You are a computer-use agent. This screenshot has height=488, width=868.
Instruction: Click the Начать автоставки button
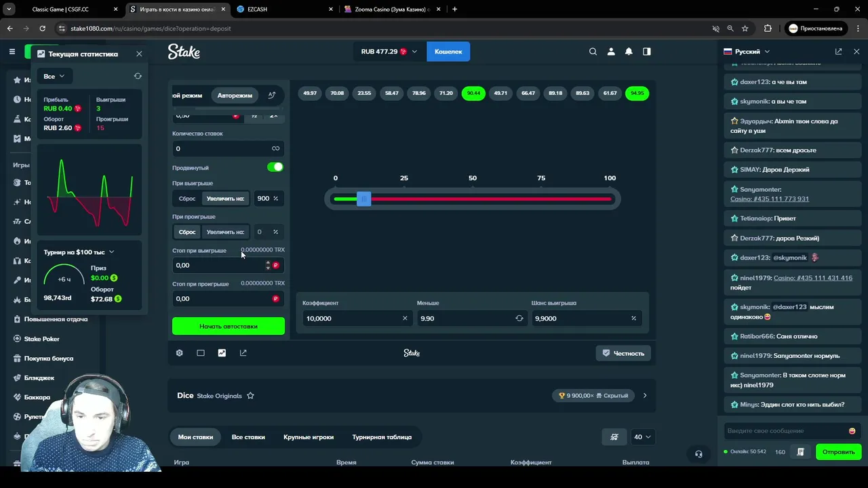coord(229,326)
